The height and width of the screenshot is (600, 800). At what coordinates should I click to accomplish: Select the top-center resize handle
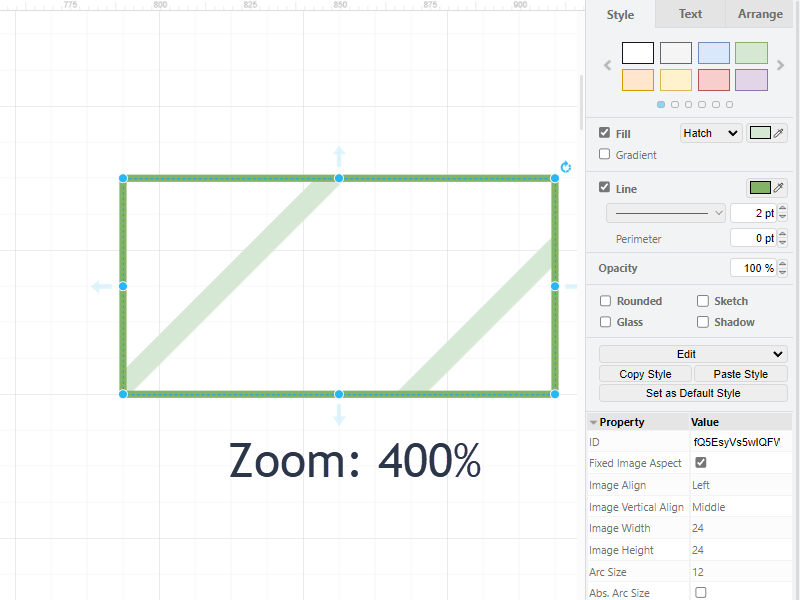coord(339,178)
